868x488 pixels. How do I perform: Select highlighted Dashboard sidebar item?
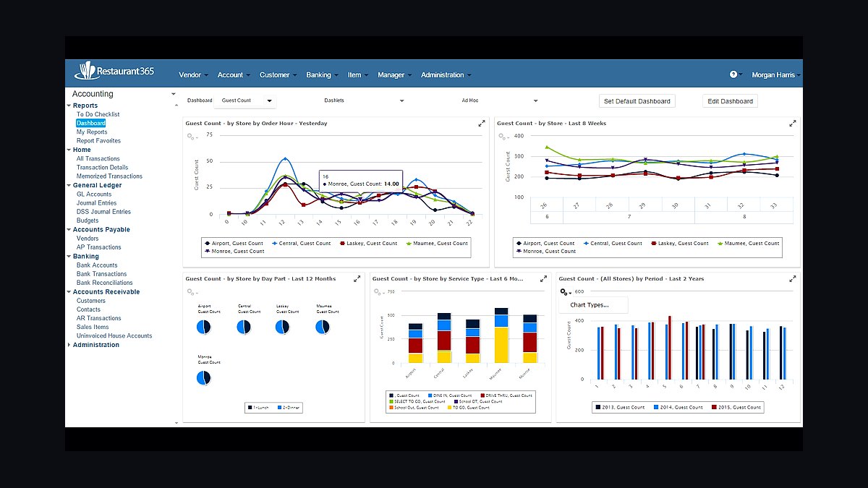[x=91, y=124]
